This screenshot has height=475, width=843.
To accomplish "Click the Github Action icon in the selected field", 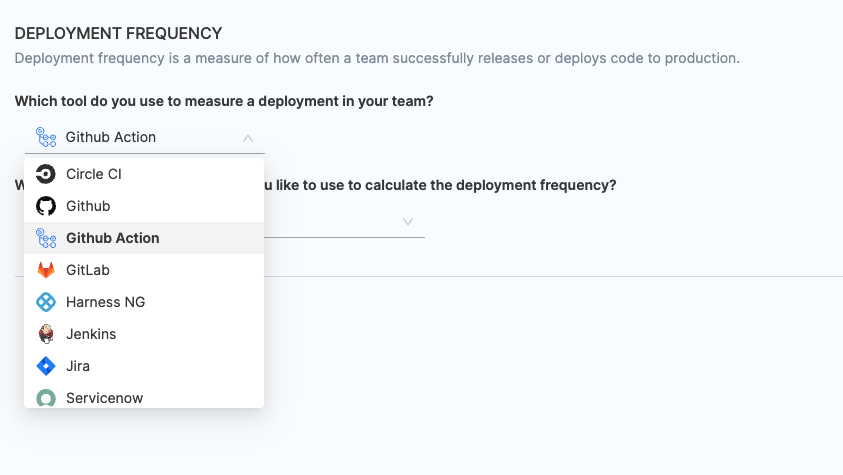I will click(x=46, y=137).
